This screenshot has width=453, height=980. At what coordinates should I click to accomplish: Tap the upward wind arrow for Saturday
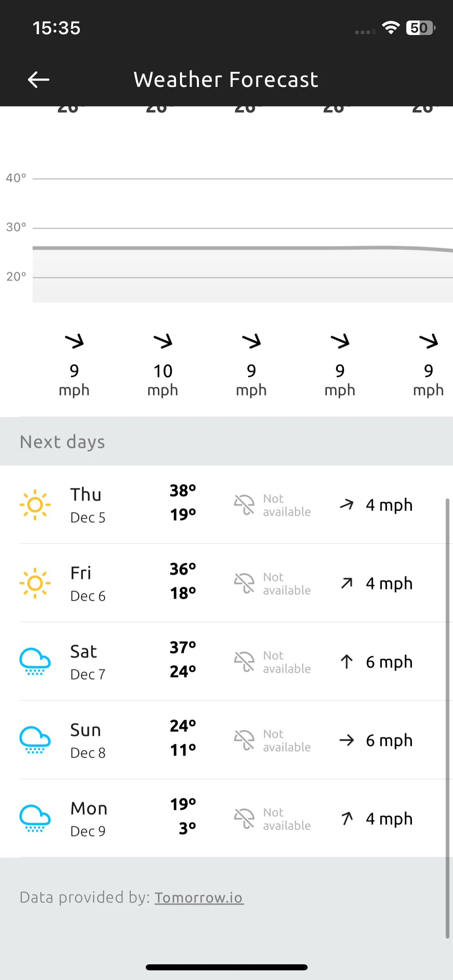point(347,662)
